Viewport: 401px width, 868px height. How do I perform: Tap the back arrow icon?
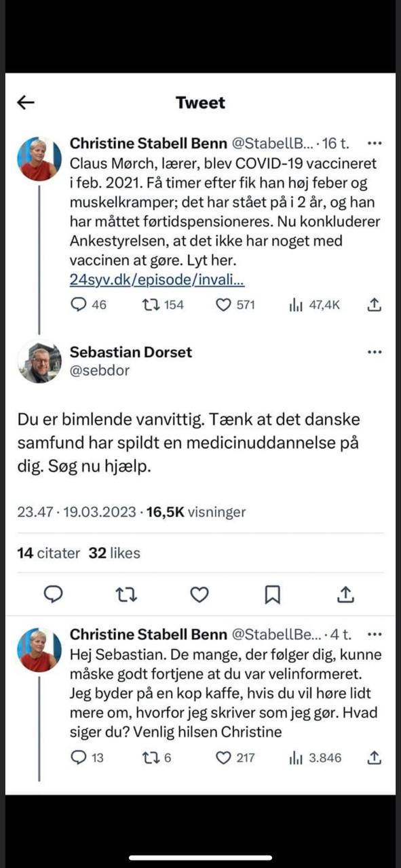pyautogui.click(x=26, y=102)
